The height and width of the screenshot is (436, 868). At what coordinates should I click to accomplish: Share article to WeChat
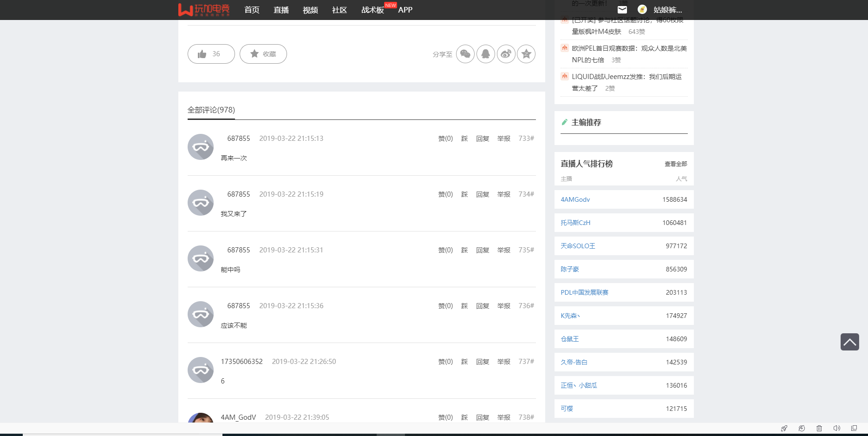(x=465, y=54)
